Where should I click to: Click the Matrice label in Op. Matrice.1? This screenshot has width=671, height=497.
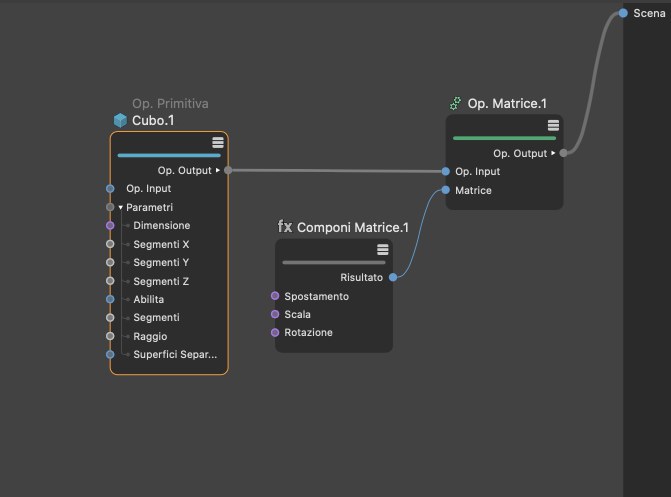pos(473,190)
